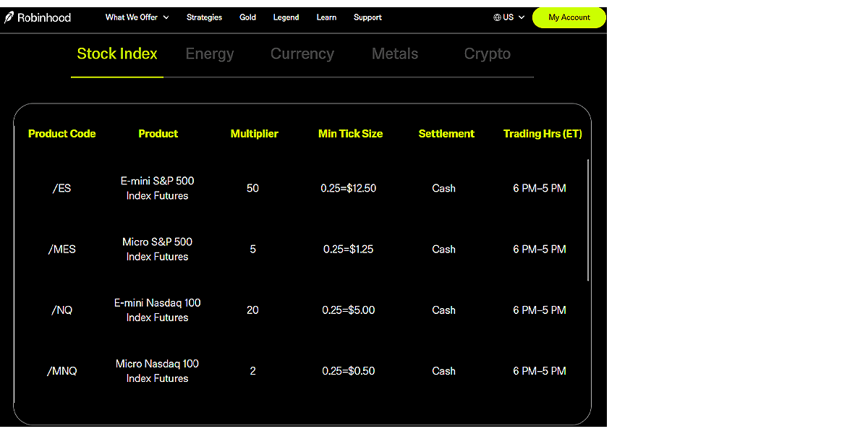The height and width of the screenshot is (434, 868).
Task: Click the tick size 0.25=$5.00
Action: tap(349, 310)
